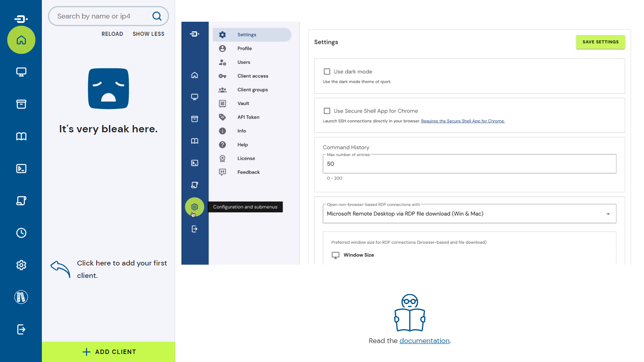Image resolution: width=644 pixels, height=362 pixels.
Task: Click the Search by name or ip4 field
Action: (x=101, y=16)
